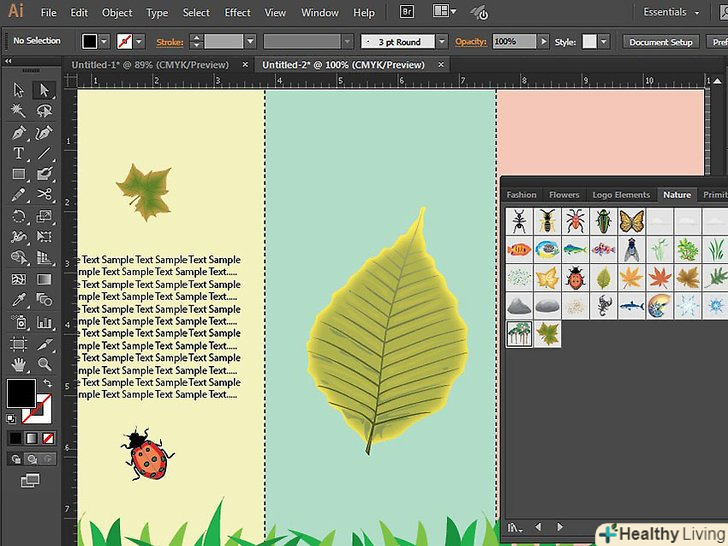Select the Direct Selection tool

point(44,91)
